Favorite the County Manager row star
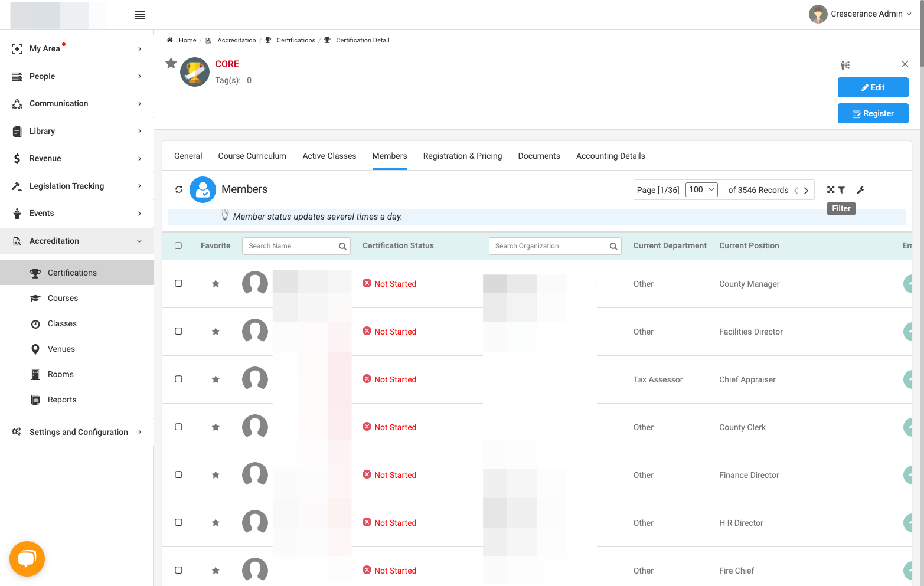The width and height of the screenshot is (924, 586). (216, 284)
